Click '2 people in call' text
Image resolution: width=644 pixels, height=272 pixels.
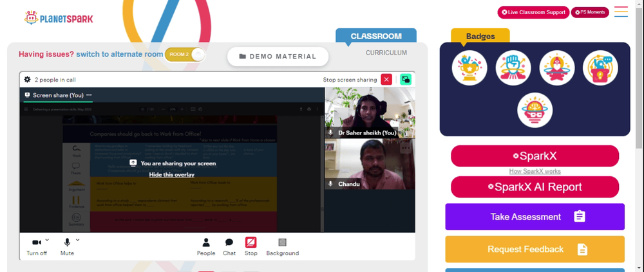55,80
